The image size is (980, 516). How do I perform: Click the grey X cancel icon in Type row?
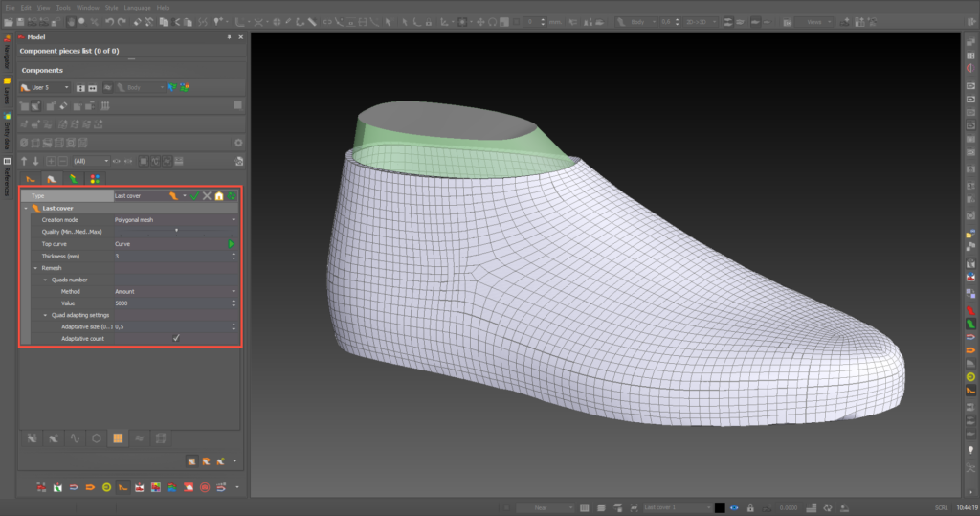pyautogui.click(x=207, y=195)
